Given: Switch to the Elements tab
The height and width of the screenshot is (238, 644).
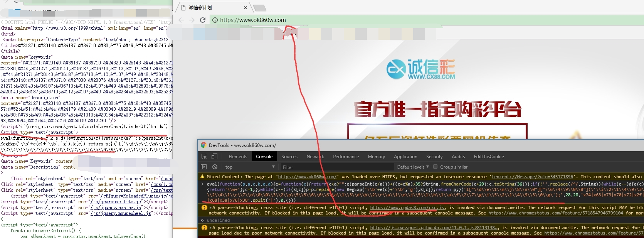Looking at the screenshot, I should (238, 157).
